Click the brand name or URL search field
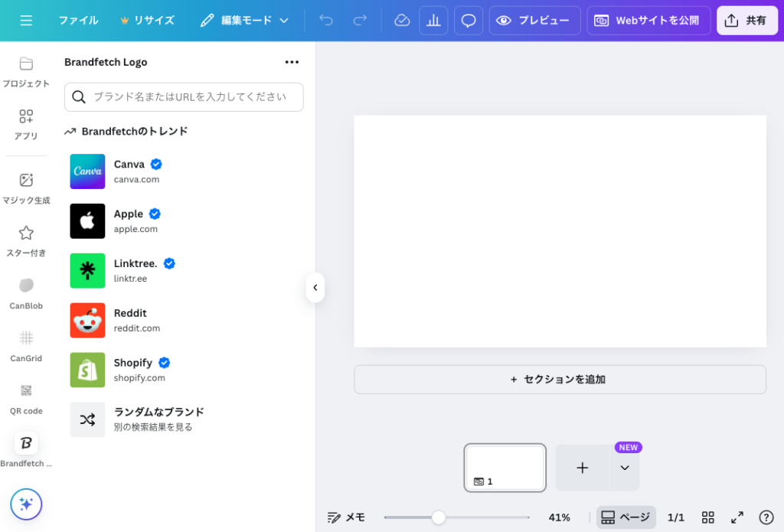Image resolution: width=784 pixels, height=532 pixels. 184,97
